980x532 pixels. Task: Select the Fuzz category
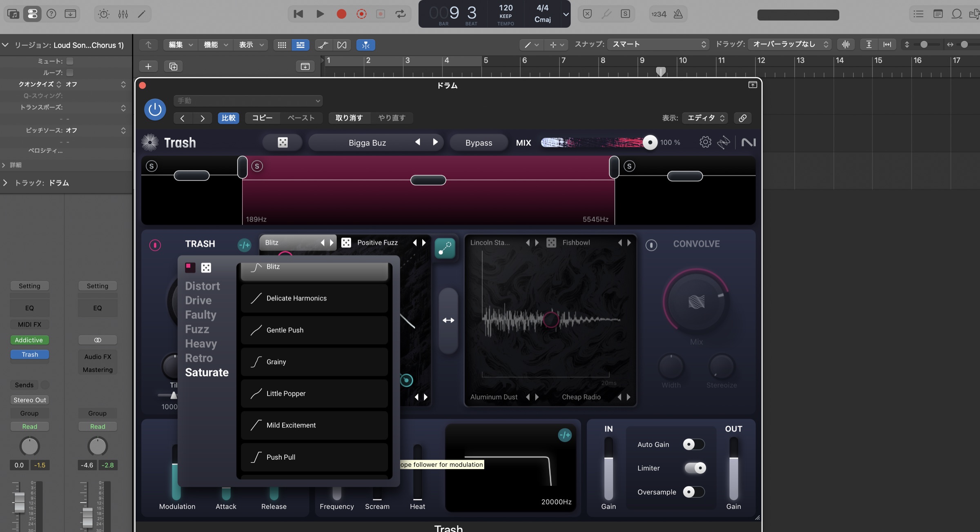point(197,329)
